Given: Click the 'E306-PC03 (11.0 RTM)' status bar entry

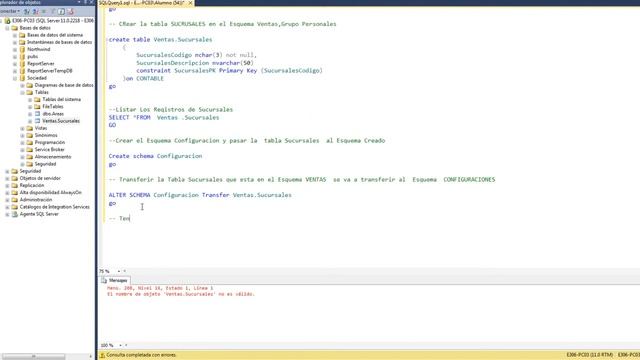Looking at the screenshot, I should 590,355.
